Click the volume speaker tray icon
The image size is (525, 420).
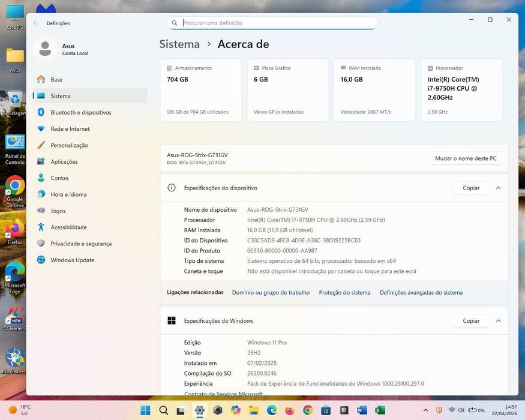tap(461, 410)
